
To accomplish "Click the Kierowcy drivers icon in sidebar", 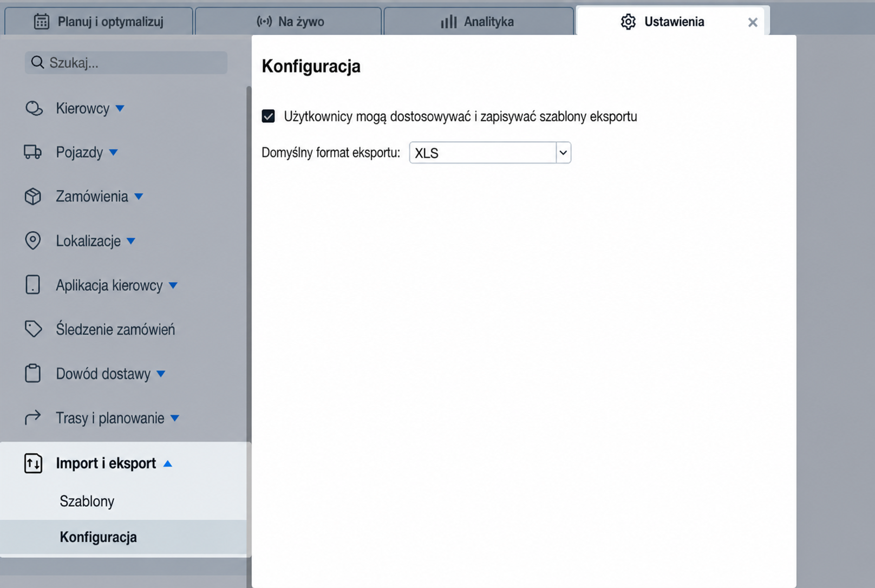I will click(x=34, y=108).
